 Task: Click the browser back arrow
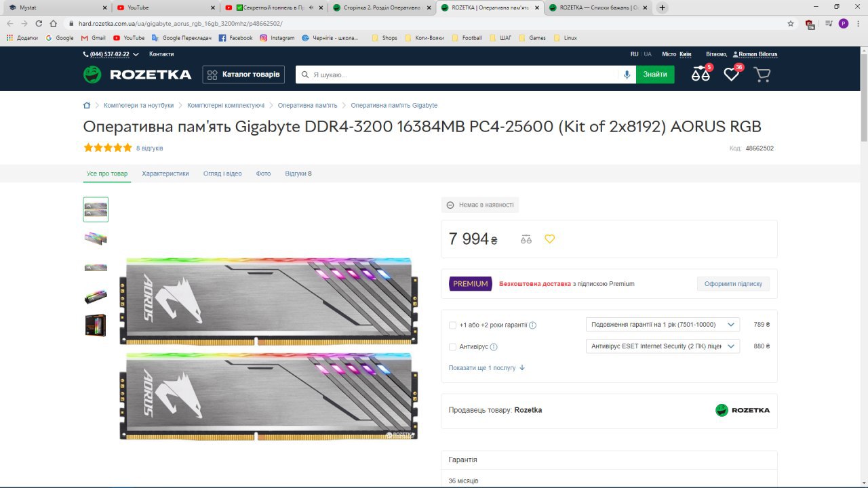point(10,23)
